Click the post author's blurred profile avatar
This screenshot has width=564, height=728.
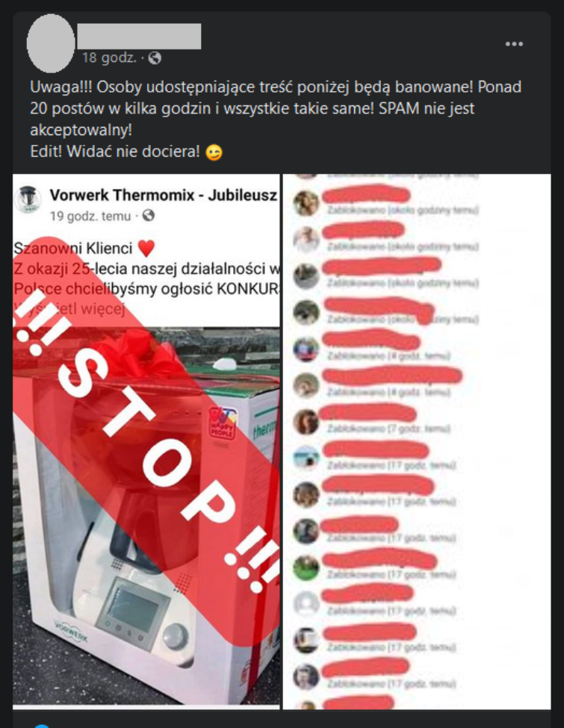pos(51,43)
